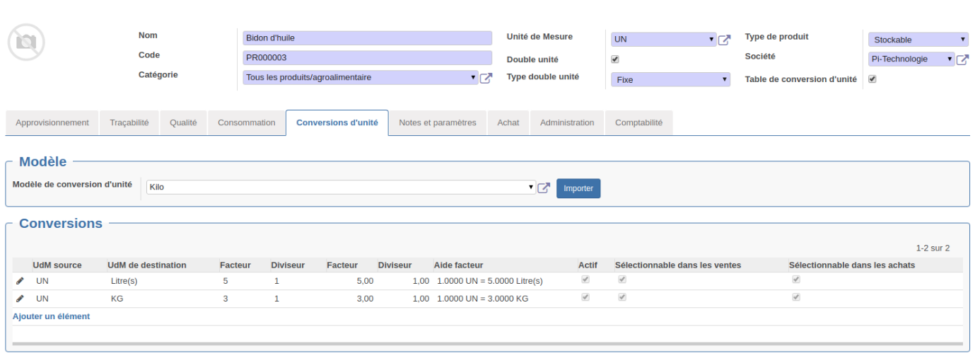The image size is (980, 356).
Task: Expand the Modèle de conversion d'unité dropdown
Action: (340, 188)
